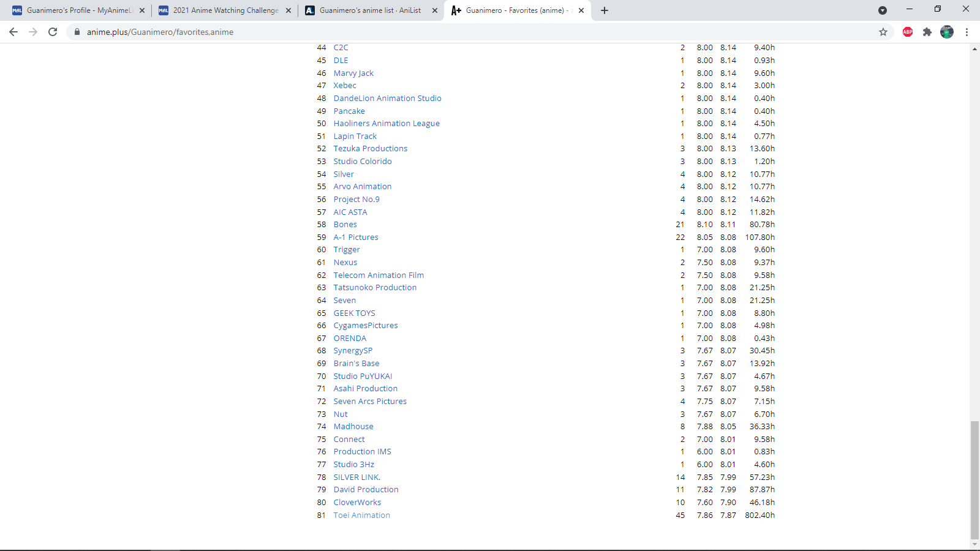Open the tab search dropdown in title bar
This screenshot has height=551, width=980.
tap(882, 10)
